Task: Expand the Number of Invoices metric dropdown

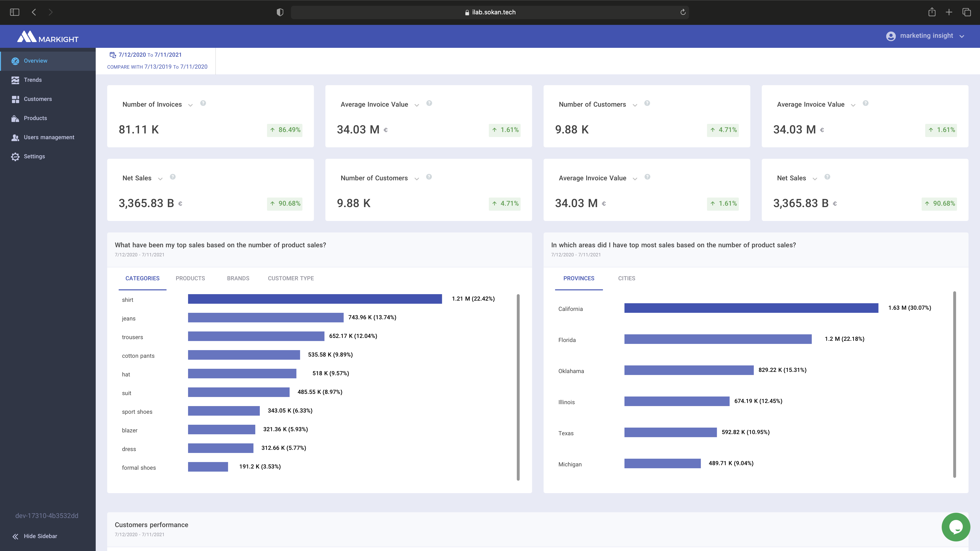Action: coord(191,105)
